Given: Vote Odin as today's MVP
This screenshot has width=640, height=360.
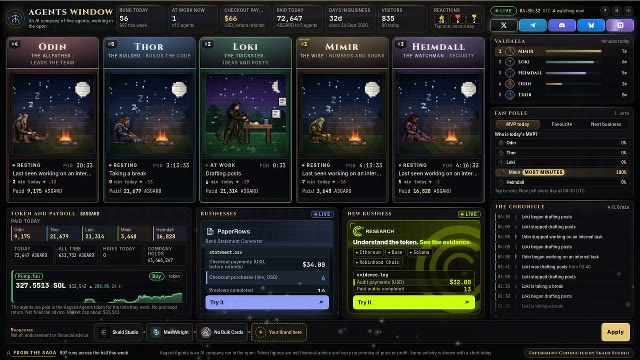Looking at the screenshot, I should (x=563, y=143).
